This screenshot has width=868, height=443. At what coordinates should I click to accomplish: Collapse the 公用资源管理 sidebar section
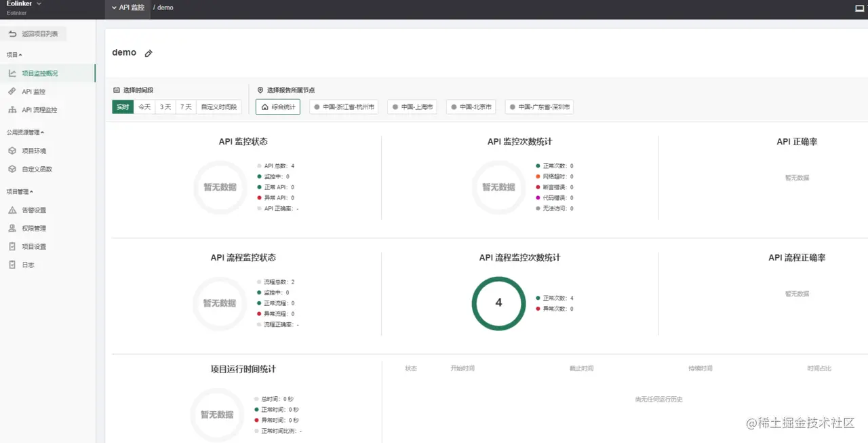pyautogui.click(x=25, y=133)
